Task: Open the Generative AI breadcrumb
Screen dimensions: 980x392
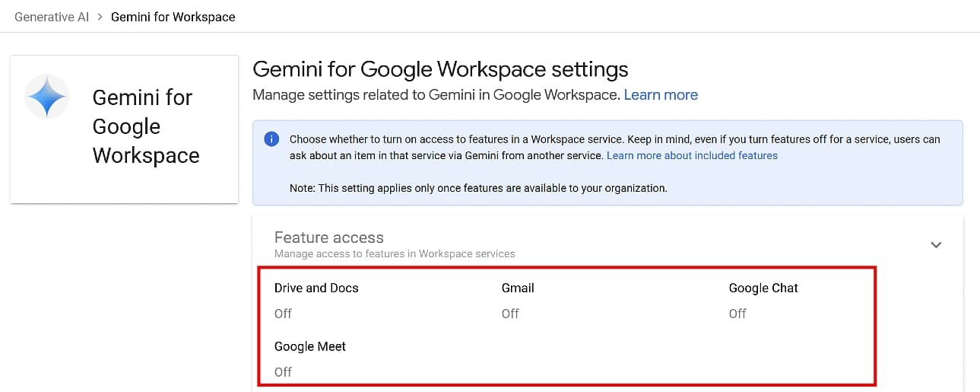Action: tap(52, 17)
